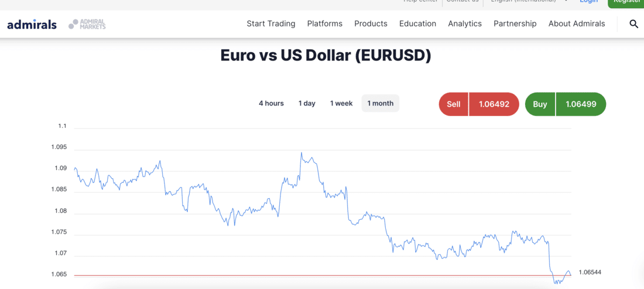Open the Analytics menu
This screenshot has width=644, height=289.
pyautogui.click(x=465, y=23)
